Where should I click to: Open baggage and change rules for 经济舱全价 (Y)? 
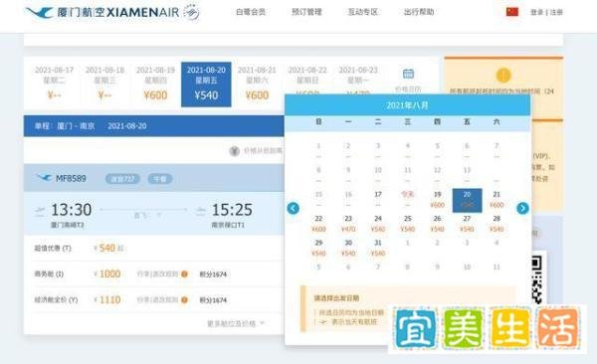point(157,300)
